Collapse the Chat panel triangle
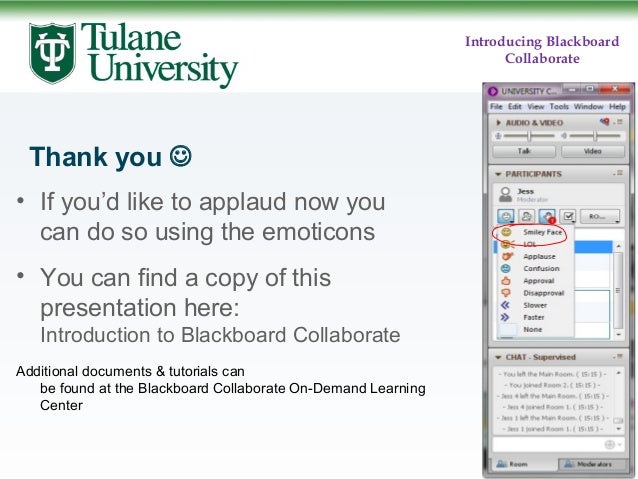 point(498,357)
